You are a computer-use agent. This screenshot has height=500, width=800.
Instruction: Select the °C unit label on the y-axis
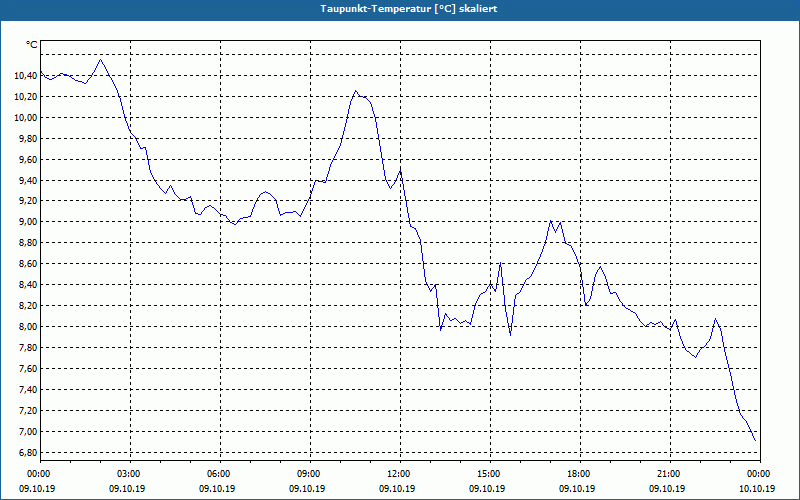pos(32,45)
